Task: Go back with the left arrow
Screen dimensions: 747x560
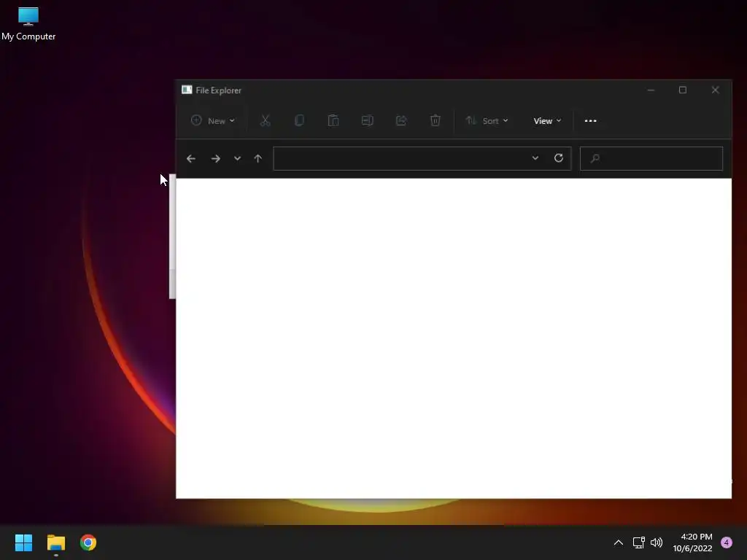Action: [x=191, y=158]
